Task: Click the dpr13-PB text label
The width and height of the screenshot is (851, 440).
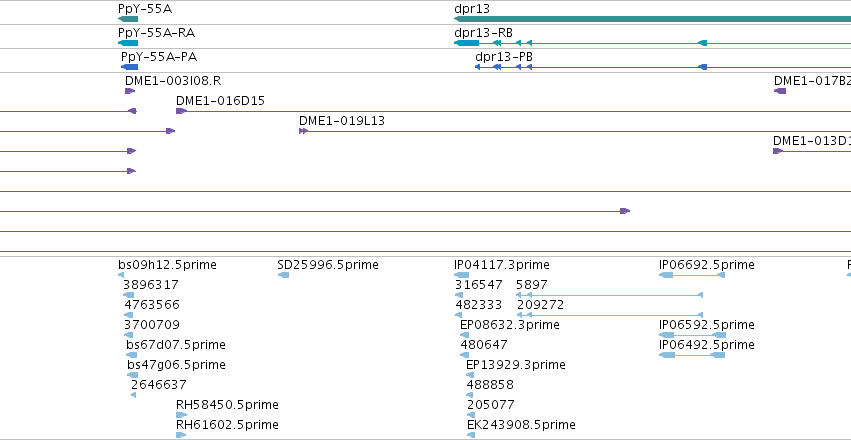Action: pos(504,57)
